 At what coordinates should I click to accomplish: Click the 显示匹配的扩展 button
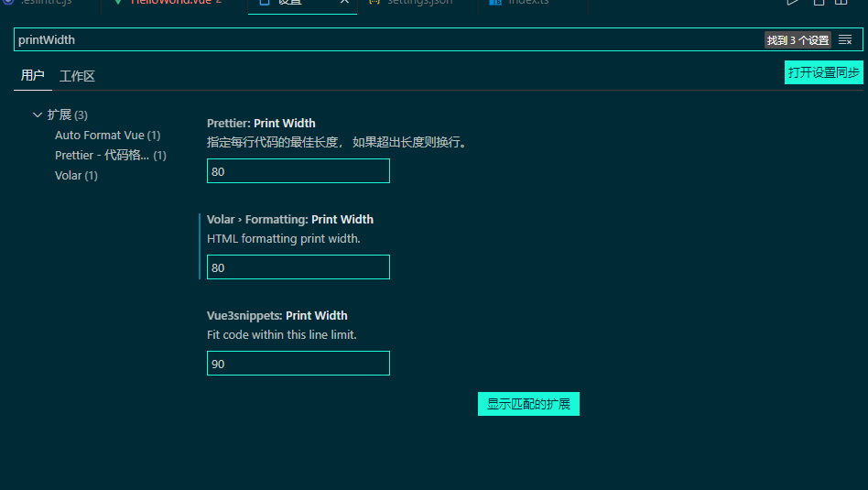point(528,404)
